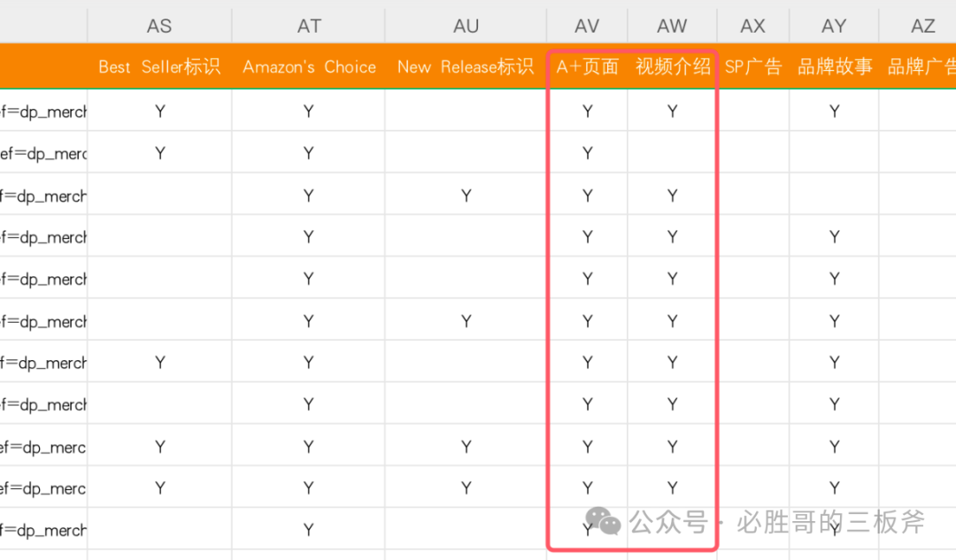This screenshot has height=560, width=956.
Task: Select first data row Y under Best Seller标识
Action: point(159,111)
